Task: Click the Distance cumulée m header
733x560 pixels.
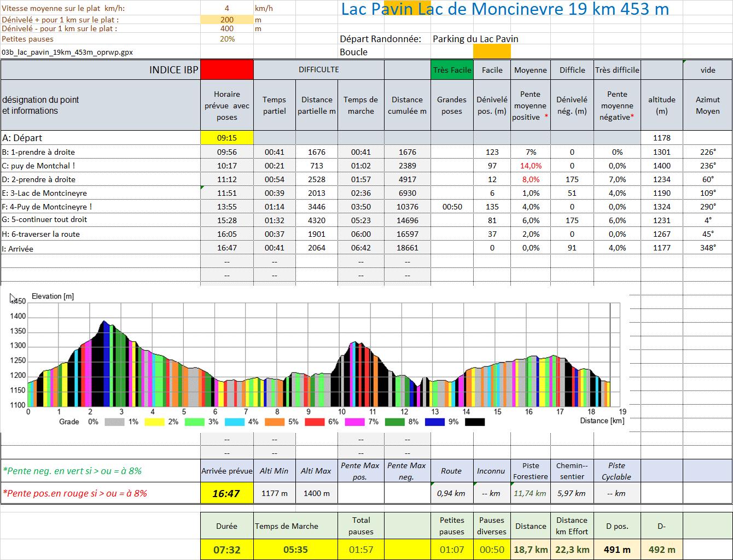Action: pyautogui.click(x=407, y=106)
